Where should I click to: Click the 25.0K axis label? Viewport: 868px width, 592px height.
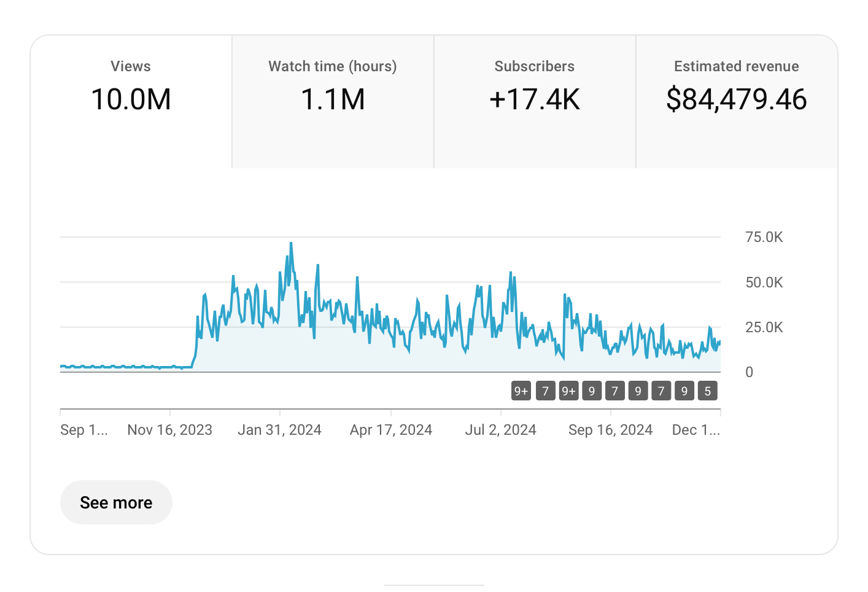(764, 327)
